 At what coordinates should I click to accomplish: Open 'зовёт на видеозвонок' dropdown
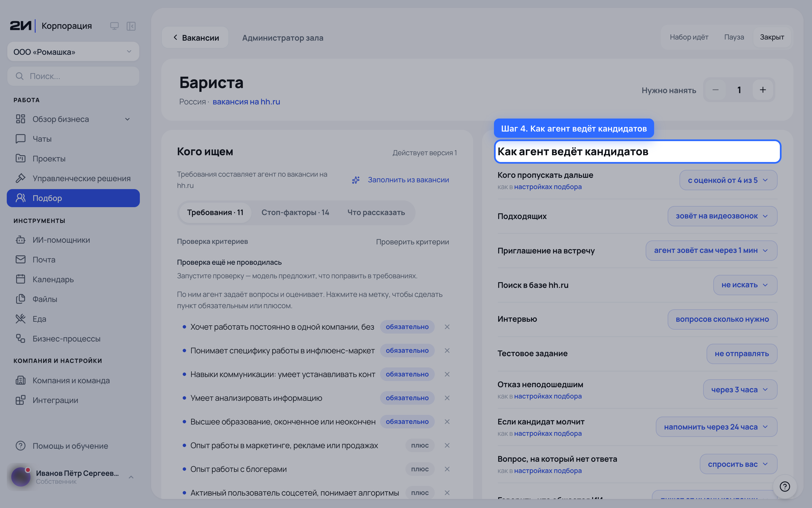click(x=722, y=216)
